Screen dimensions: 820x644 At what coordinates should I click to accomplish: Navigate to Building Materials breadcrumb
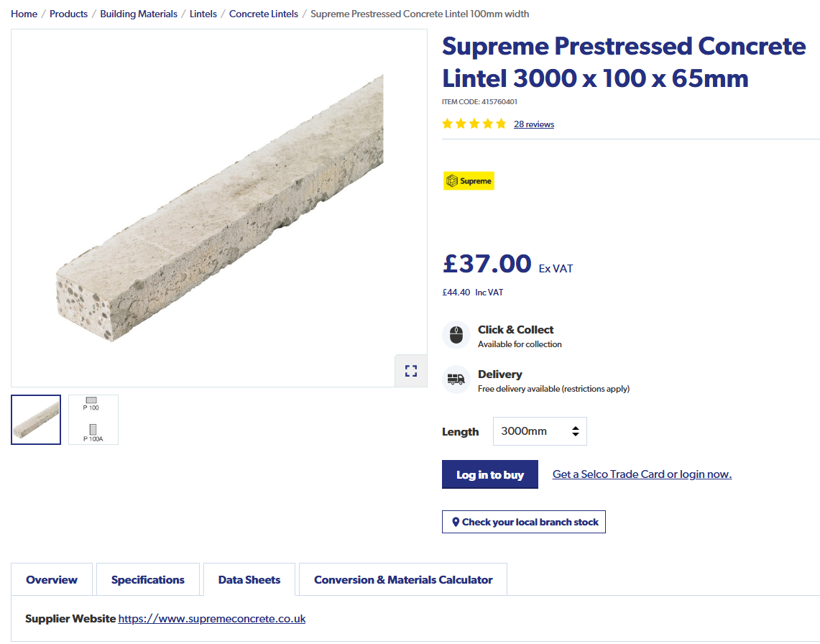(139, 14)
